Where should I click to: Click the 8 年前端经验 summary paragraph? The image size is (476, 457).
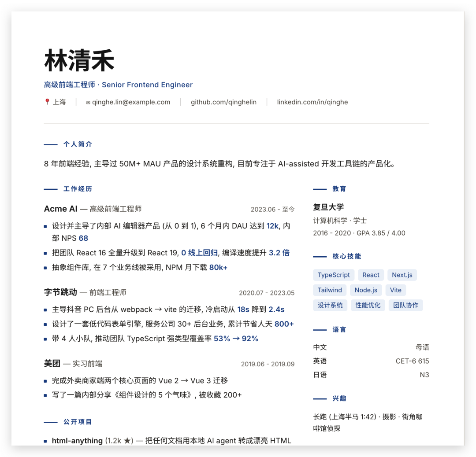tap(219, 164)
